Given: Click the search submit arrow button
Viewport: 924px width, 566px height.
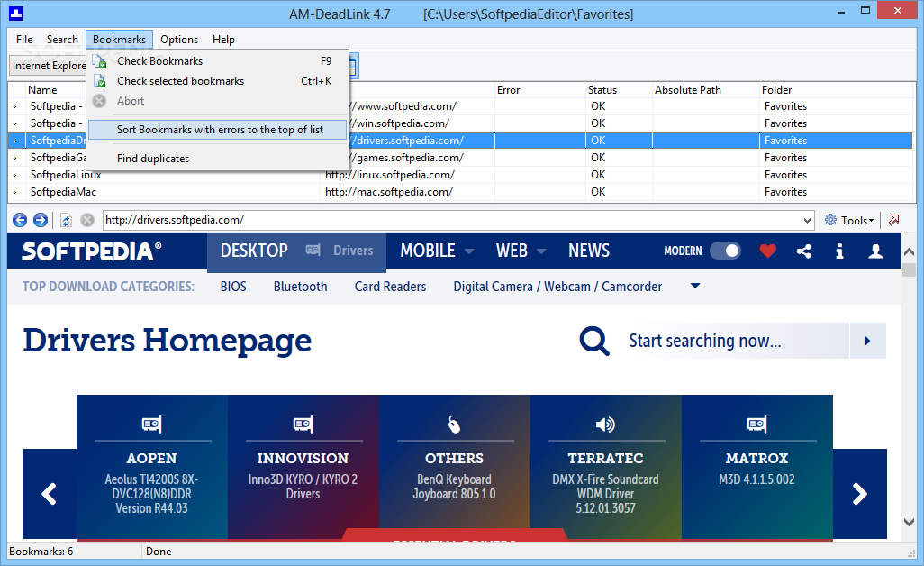Looking at the screenshot, I should [x=867, y=341].
